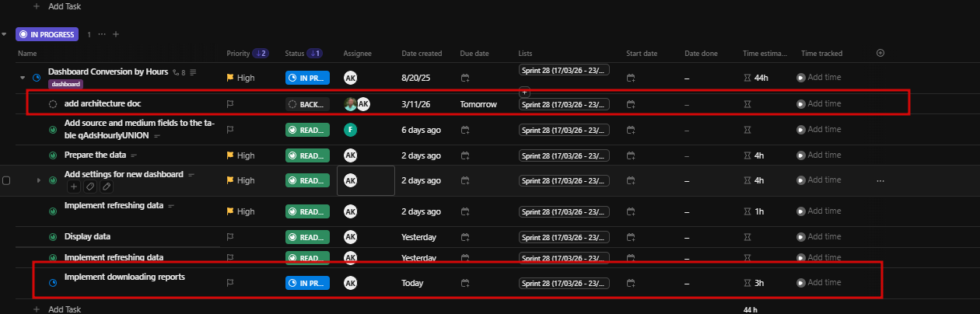
Task: Toggle status circle of 'Implement downloading reports'
Action: pyautogui.click(x=53, y=283)
